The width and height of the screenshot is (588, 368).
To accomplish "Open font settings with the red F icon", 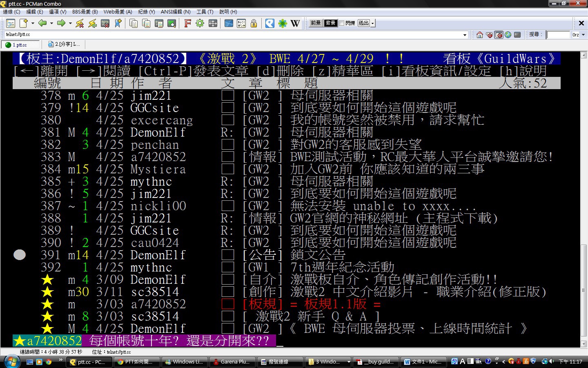I will pos(187,23).
